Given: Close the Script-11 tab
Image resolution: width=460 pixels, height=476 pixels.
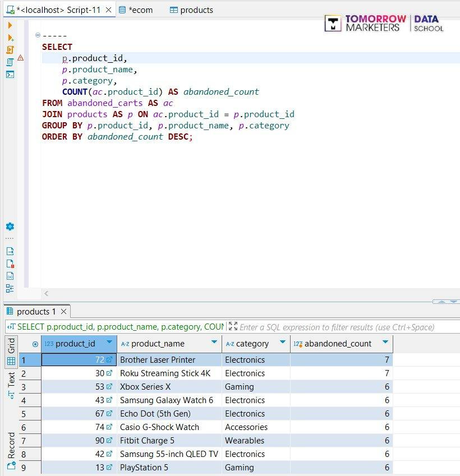Looking at the screenshot, I should [108, 10].
